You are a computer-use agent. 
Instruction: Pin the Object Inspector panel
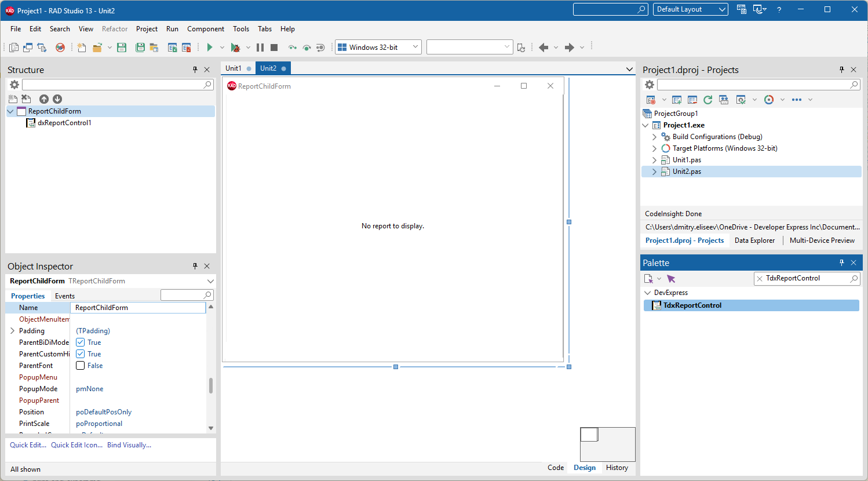pyautogui.click(x=195, y=266)
